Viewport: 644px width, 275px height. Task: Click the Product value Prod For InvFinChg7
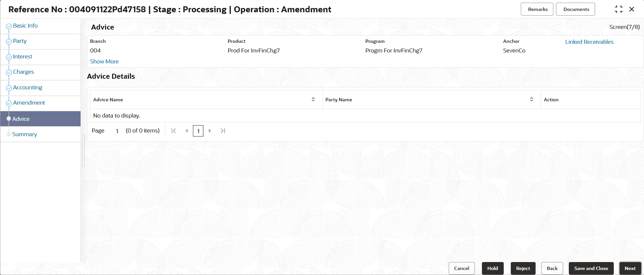254,50
